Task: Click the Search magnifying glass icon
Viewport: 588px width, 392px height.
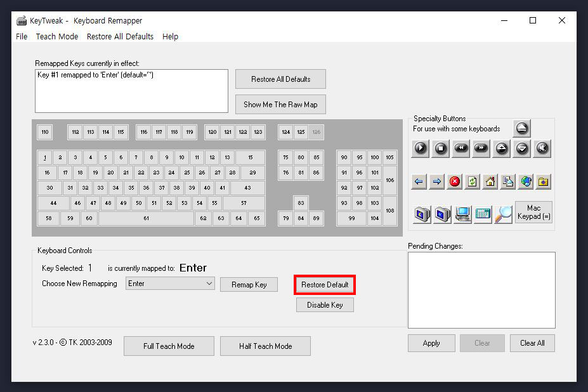Action: point(503,214)
